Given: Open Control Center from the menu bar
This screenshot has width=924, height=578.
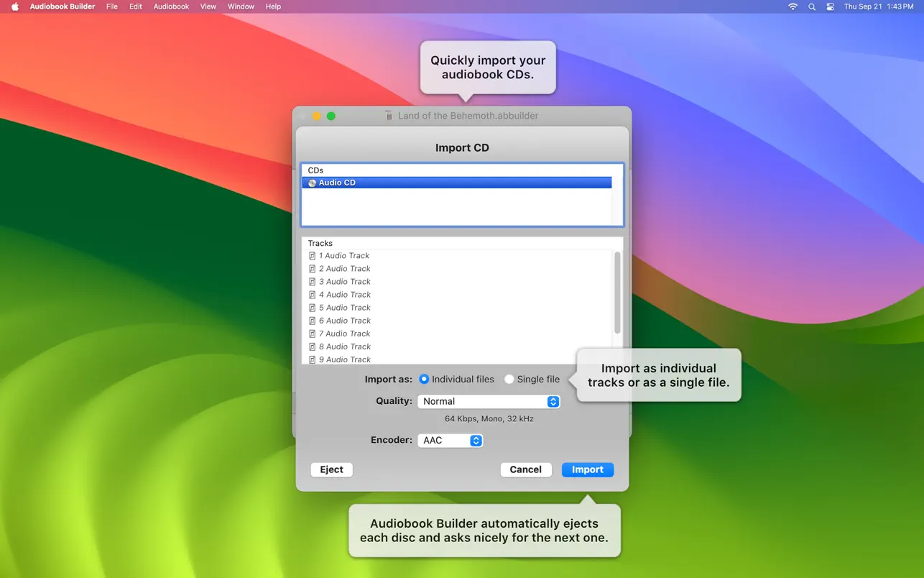Looking at the screenshot, I should point(830,6).
